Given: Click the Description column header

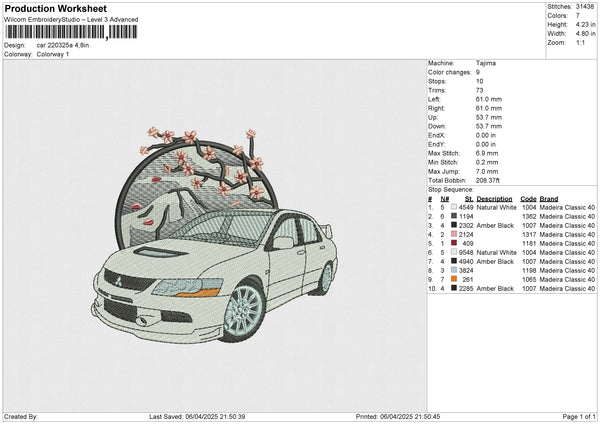Looking at the screenshot, I should pos(494,199).
